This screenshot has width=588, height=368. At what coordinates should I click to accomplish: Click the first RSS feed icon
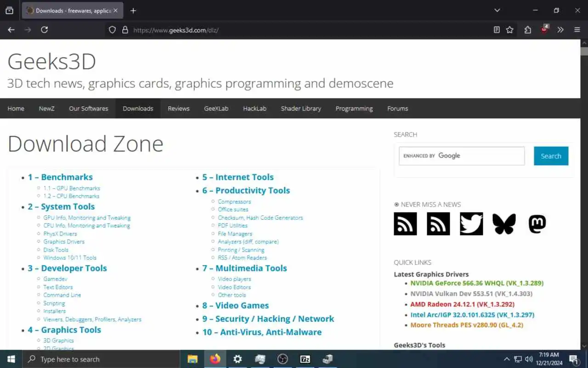405,224
